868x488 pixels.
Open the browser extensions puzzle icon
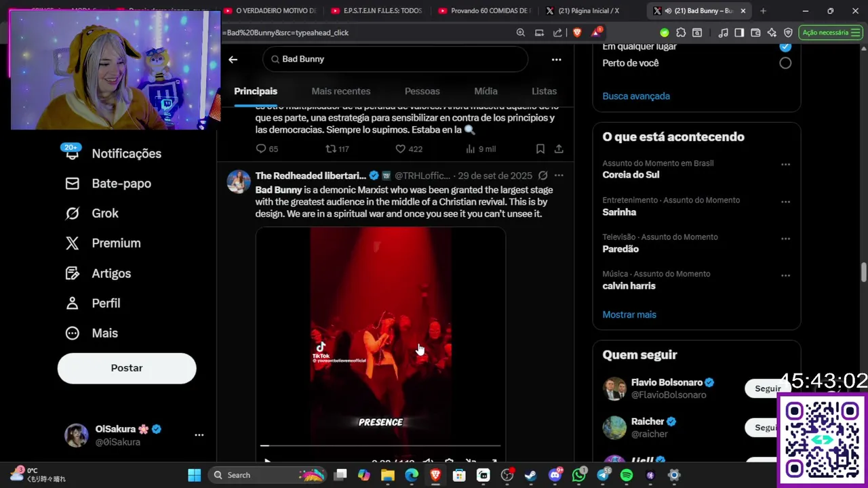681,33
